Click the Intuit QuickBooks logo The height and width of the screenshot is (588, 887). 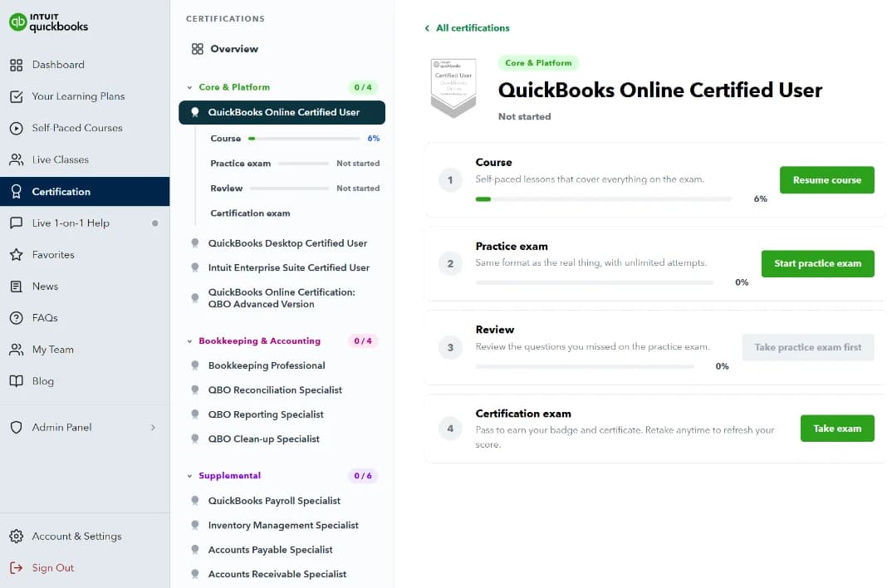49,22
